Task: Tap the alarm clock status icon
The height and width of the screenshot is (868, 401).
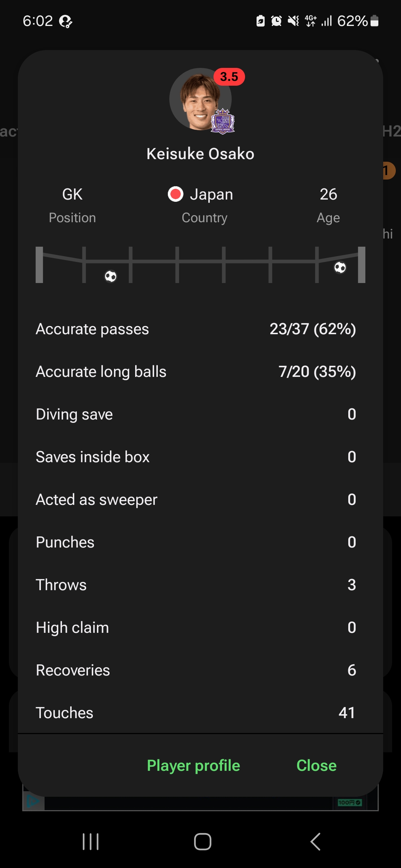Action: 276,21
